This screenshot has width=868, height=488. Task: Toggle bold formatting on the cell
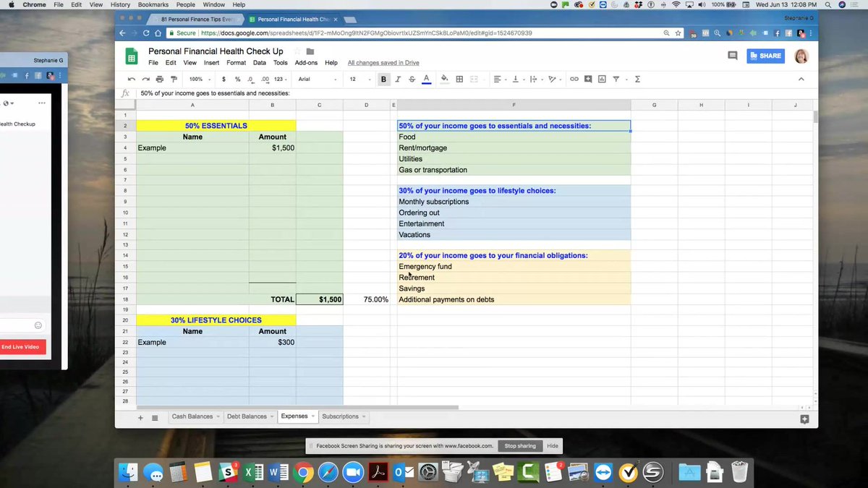tap(383, 79)
